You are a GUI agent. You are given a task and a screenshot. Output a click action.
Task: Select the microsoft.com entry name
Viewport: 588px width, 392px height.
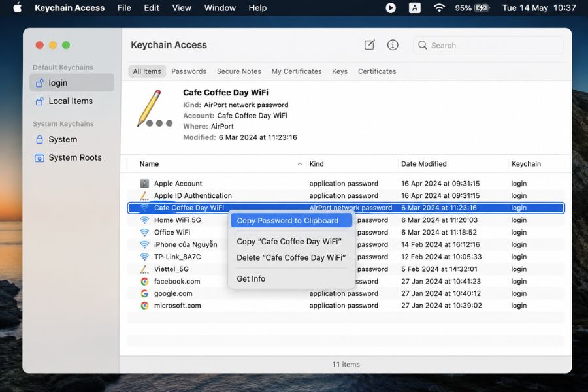point(177,306)
